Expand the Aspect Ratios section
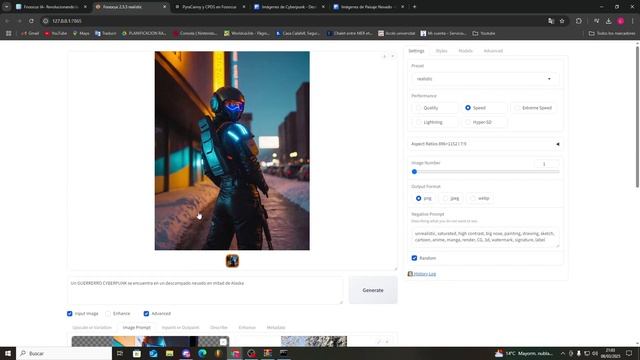Viewport: 640px width, 360px height. pyautogui.click(x=485, y=144)
